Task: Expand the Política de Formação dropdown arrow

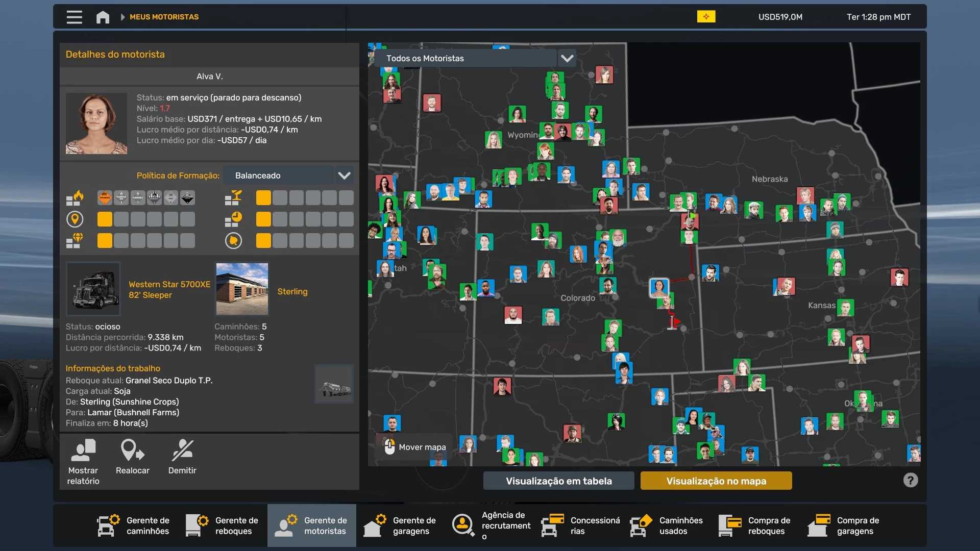Action: pyautogui.click(x=344, y=176)
